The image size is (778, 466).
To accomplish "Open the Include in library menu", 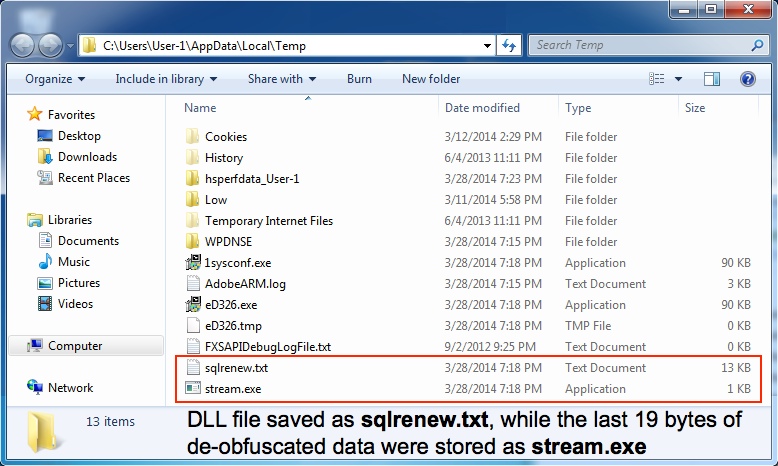I will (165, 79).
